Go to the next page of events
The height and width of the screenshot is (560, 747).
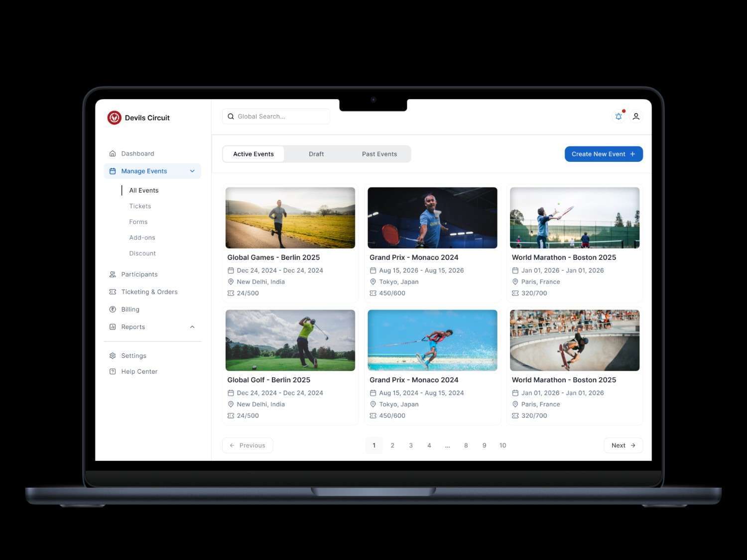pyautogui.click(x=622, y=445)
